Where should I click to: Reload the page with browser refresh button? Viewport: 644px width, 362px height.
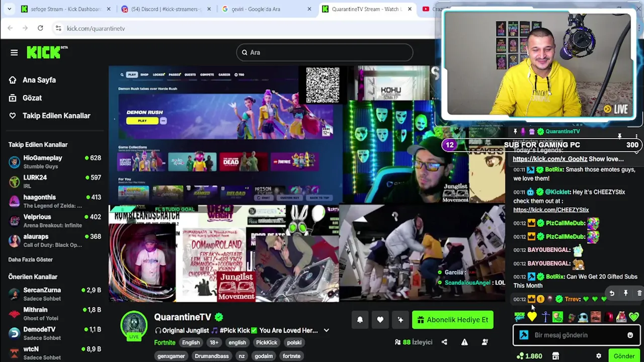tap(40, 28)
